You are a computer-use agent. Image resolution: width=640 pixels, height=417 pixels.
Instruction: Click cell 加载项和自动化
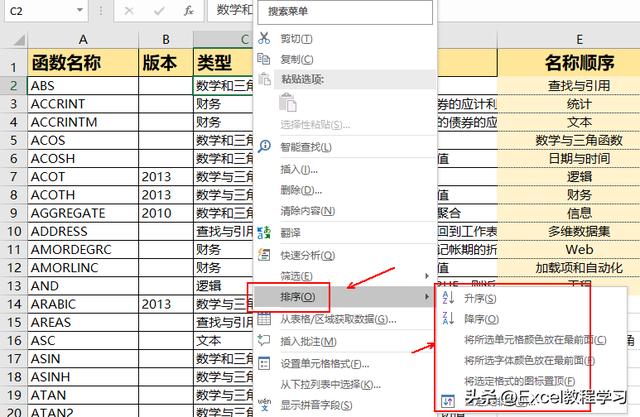(x=579, y=268)
